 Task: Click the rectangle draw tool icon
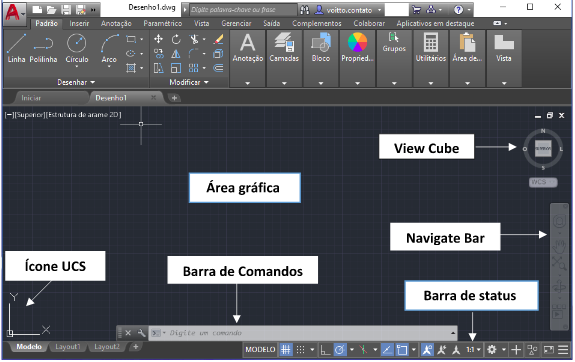click(x=131, y=39)
